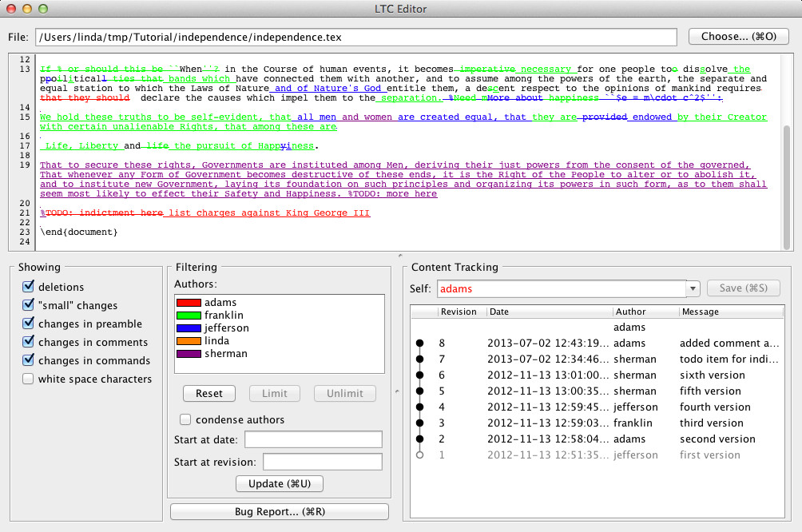This screenshot has height=532, width=802.
Task: Click the Unlimit button
Action: coord(345,393)
